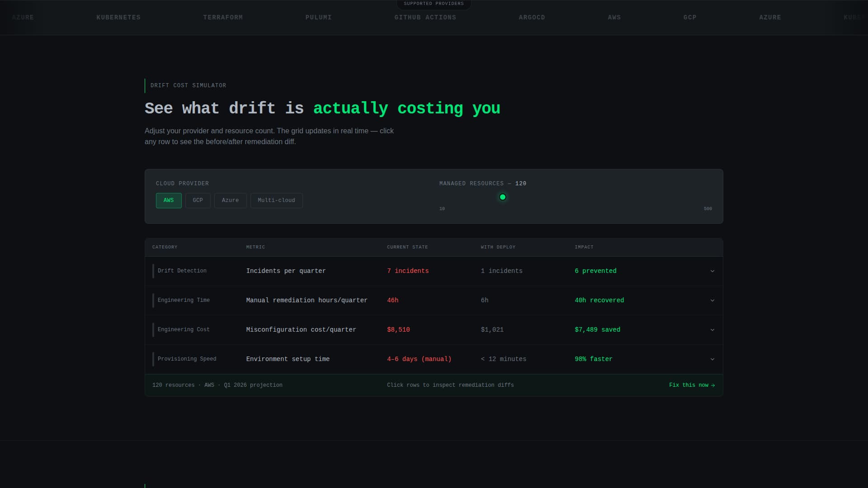Click the '40h recovered' impact value

599,300
